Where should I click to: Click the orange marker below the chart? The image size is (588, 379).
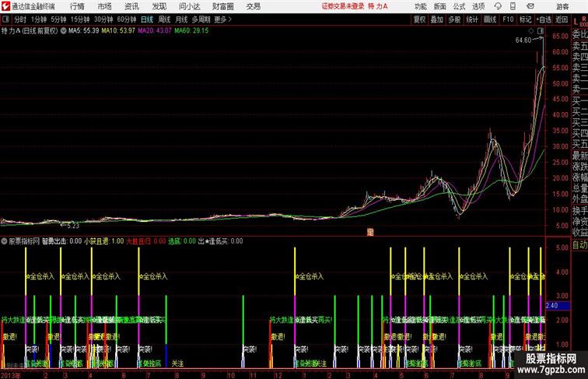(x=370, y=232)
